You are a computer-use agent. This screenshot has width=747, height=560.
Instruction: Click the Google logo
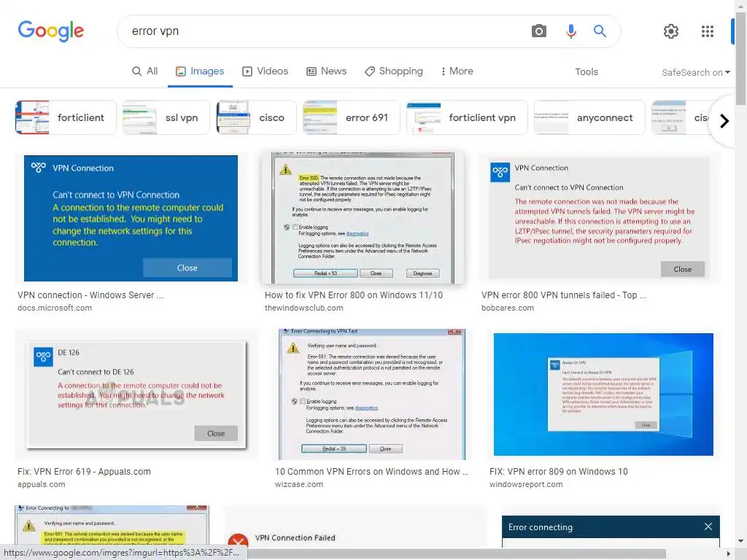coord(50,31)
